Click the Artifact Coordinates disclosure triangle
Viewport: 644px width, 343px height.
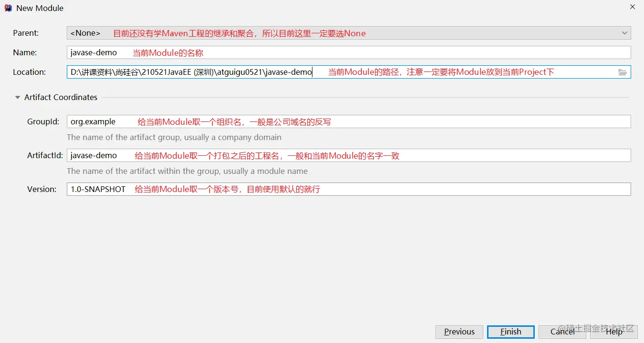point(17,97)
